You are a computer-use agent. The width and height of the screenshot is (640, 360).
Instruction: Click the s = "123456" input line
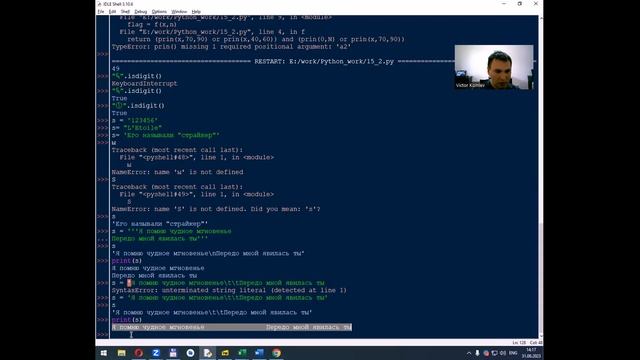pyautogui.click(x=135, y=120)
